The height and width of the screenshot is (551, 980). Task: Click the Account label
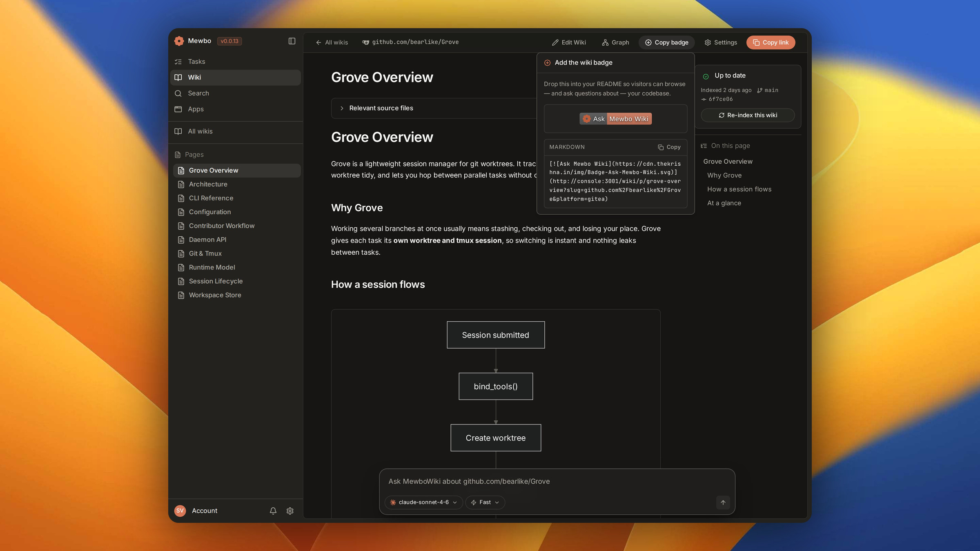point(205,511)
